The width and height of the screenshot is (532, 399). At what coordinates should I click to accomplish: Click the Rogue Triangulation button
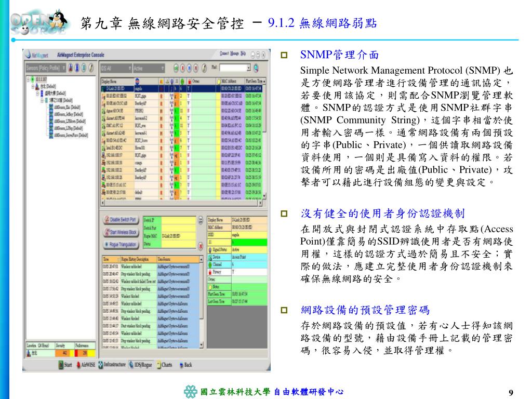click(121, 245)
